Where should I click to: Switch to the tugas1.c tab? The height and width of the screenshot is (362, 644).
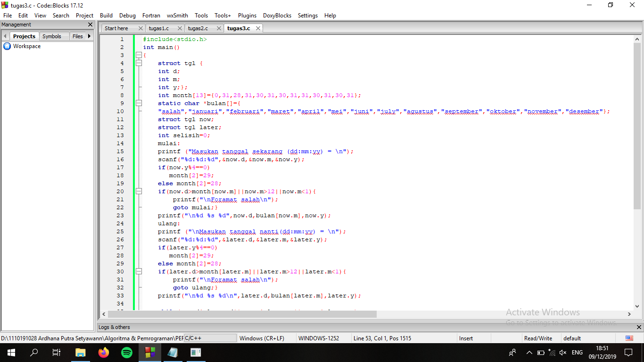[159, 28]
